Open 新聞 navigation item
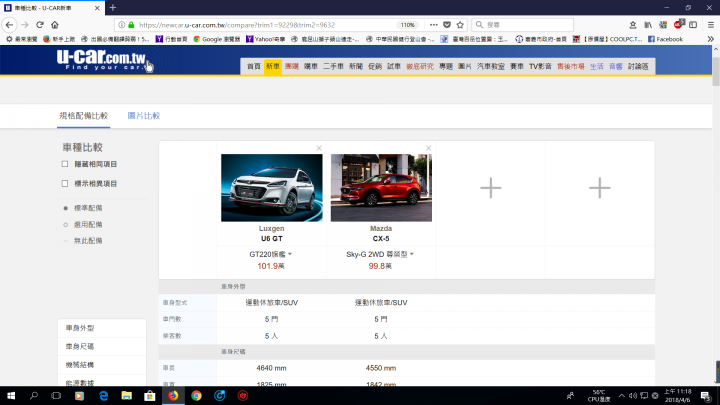Image resolution: width=720 pixels, height=405 pixels. tap(356, 66)
